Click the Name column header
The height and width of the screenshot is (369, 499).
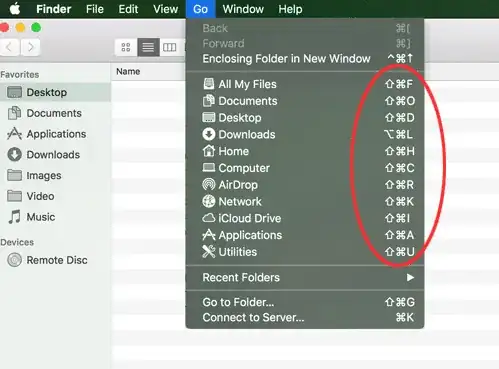pos(128,71)
